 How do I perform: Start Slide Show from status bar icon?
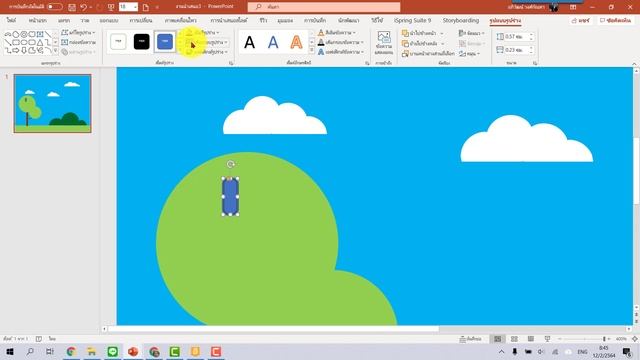pyautogui.click(x=547, y=339)
